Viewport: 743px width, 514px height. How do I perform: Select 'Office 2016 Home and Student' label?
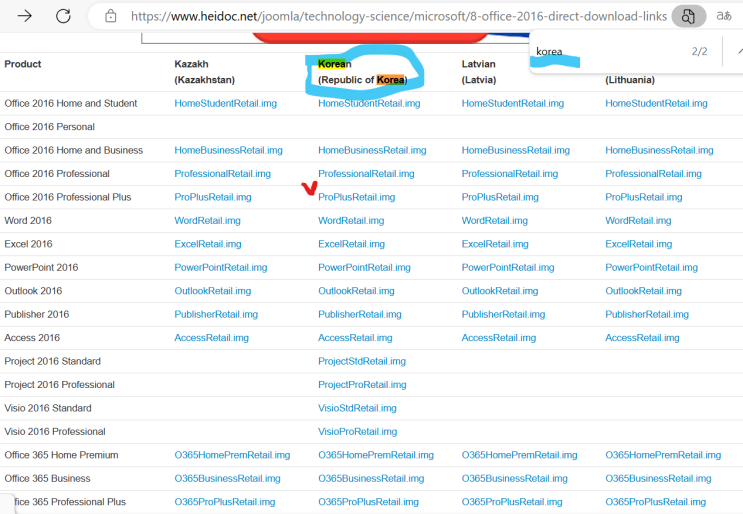click(71, 103)
